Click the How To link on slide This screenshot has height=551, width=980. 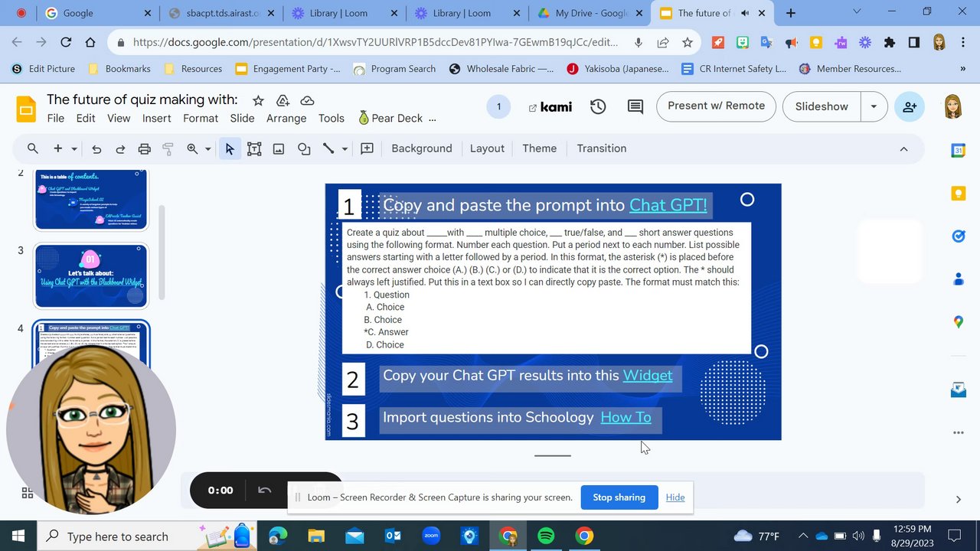[x=626, y=417]
